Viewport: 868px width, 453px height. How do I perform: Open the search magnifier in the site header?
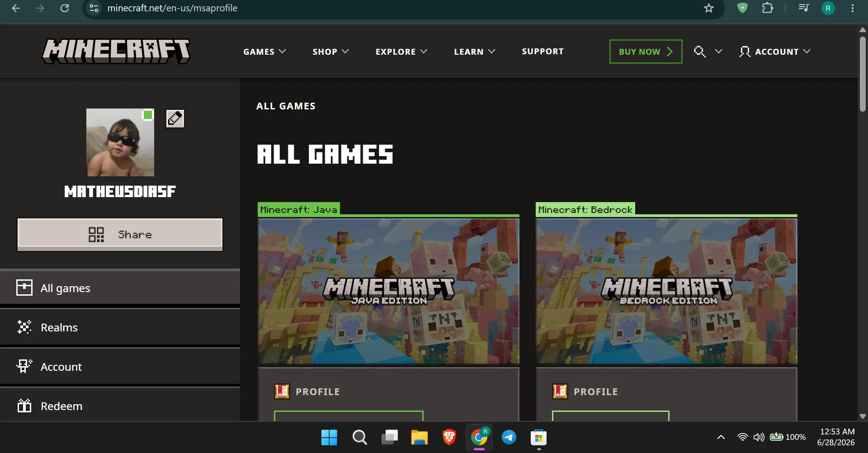pos(699,52)
